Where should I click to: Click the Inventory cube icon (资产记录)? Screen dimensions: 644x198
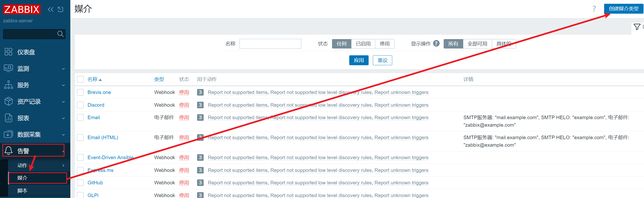click(x=8, y=101)
